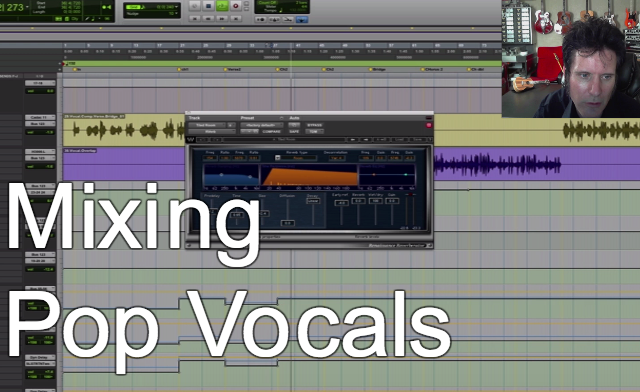Adjust the plugin output Gain slider
The image size is (640, 392).
pyautogui.click(x=392, y=201)
